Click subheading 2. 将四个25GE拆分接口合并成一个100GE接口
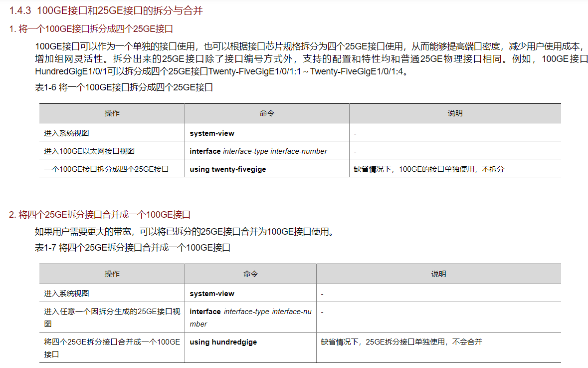Image resolution: width=588 pixels, height=368 pixels. coord(100,215)
